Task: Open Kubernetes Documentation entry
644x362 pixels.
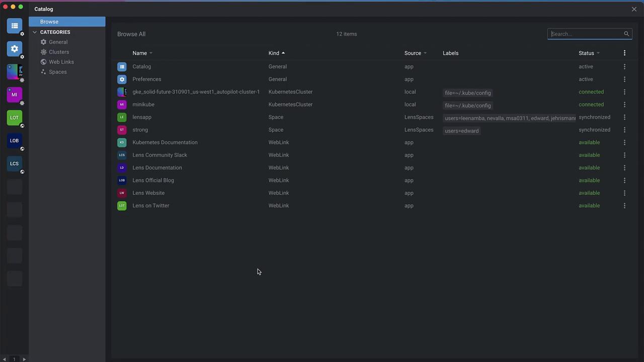Action: [165, 142]
